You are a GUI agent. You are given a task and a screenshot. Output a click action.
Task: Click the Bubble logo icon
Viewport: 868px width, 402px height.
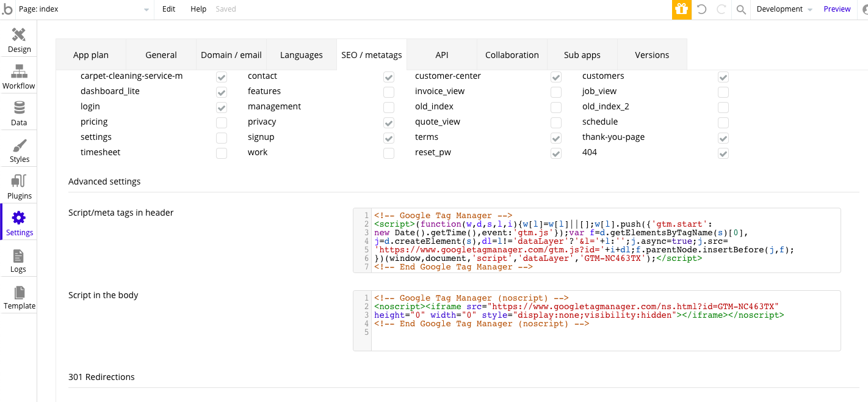(7, 9)
